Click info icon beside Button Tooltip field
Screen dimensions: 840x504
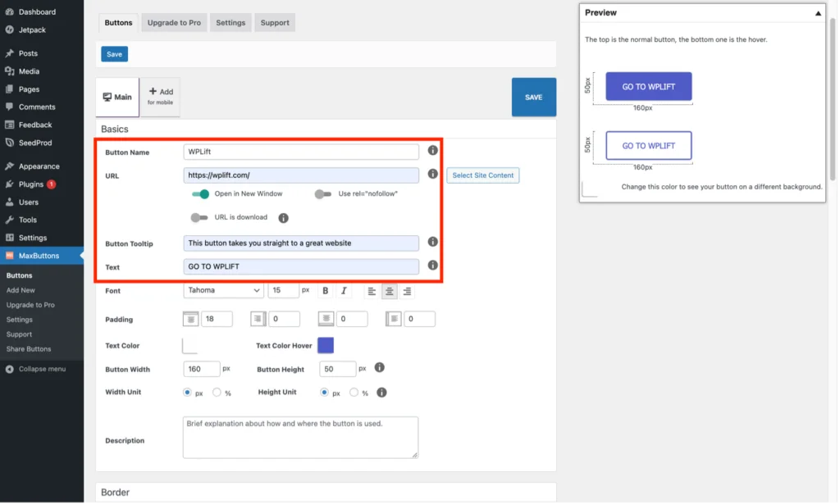433,243
